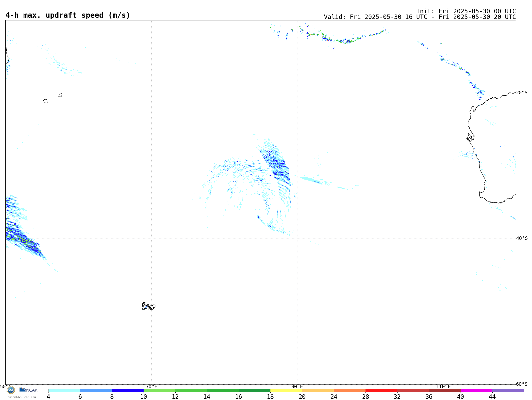Click the colorbar tick label 18
532x400 pixels.
(x=270, y=397)
